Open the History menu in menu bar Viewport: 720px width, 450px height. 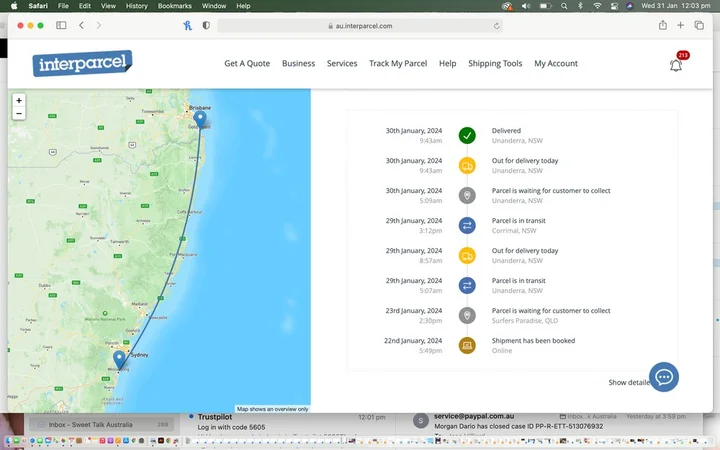(x=137, y=6)
